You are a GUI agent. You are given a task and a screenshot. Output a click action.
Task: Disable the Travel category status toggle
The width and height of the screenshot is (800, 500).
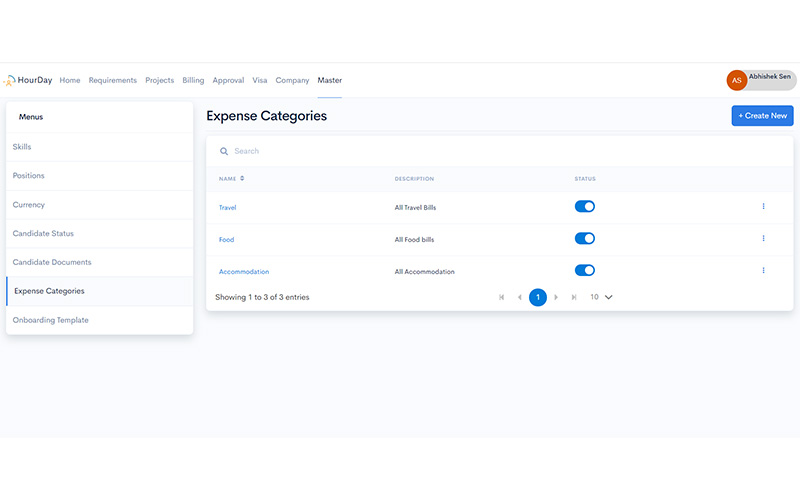tap(584, 206)
